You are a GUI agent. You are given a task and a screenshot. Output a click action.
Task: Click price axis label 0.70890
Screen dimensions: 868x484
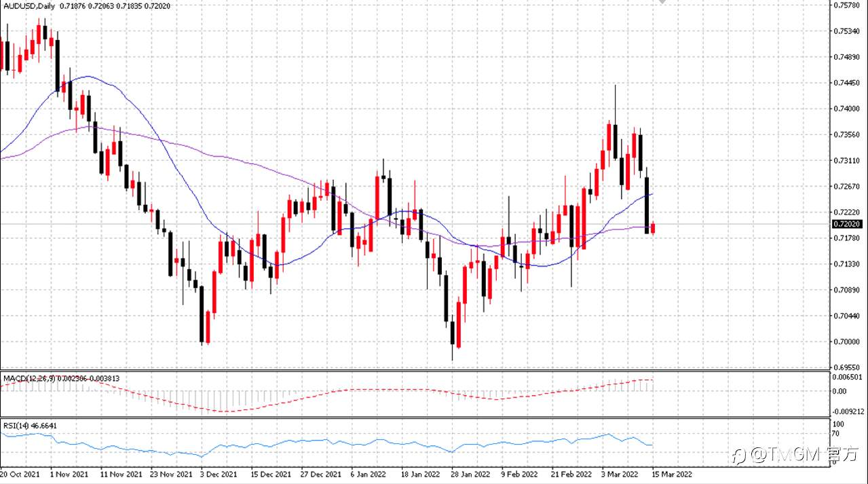point(846,291)
